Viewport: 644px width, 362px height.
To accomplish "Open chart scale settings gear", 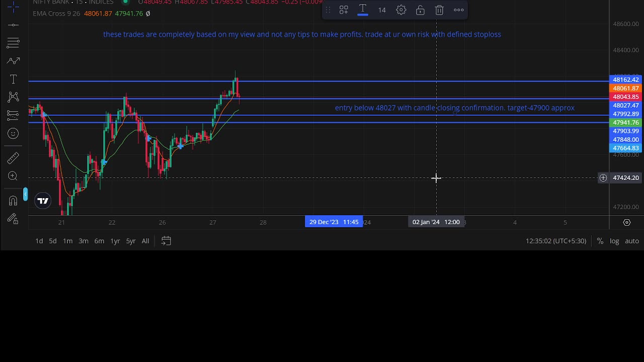I will (x=627, y=222).
